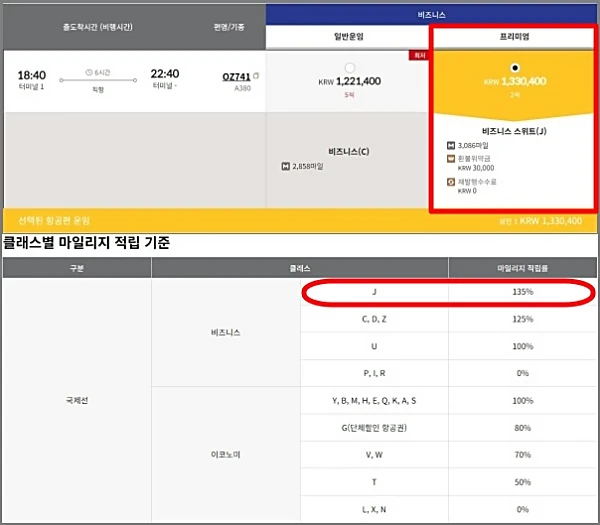Click the Y, B, M, H, E, Q, K, A, S cell
The image size is (600, 525).
click(x=374, y=401)
